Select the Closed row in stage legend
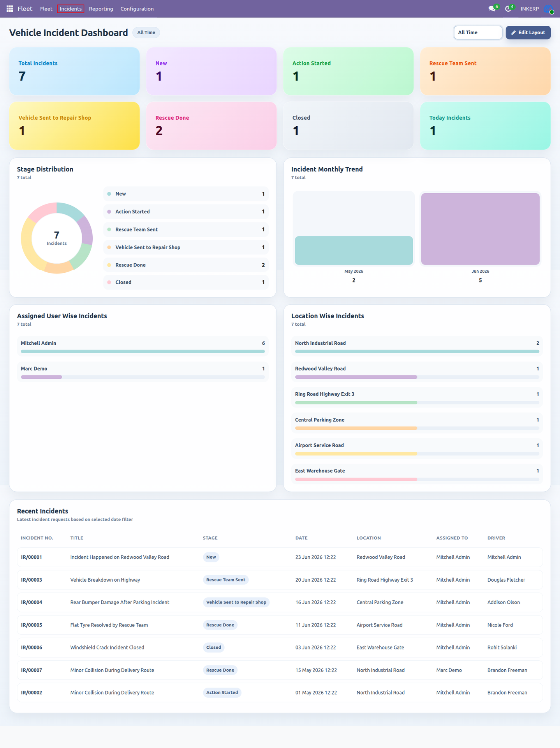This screenshot has width=560, height=748. coord(186,282)
